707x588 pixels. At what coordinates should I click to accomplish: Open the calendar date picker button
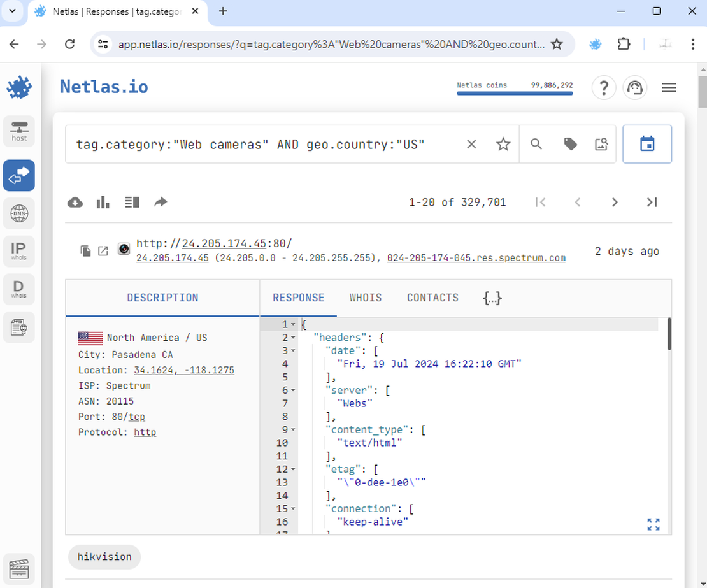[x=646, y=145]
